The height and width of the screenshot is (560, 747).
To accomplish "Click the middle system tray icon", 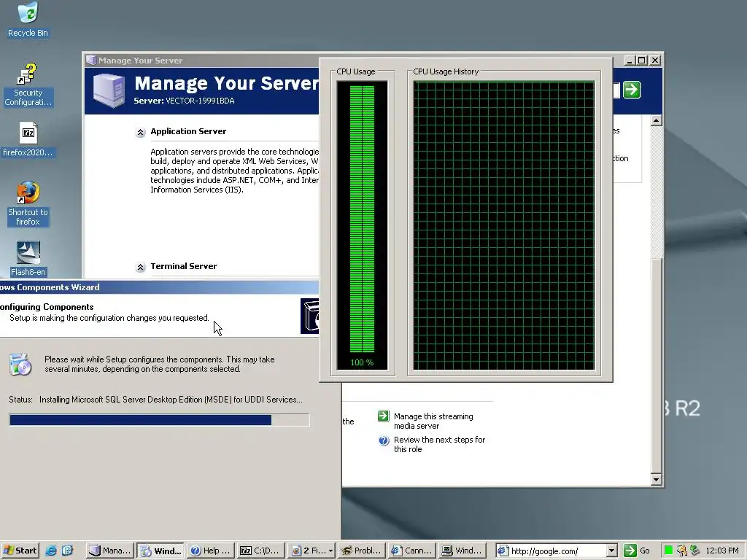I will pos(682,551).
